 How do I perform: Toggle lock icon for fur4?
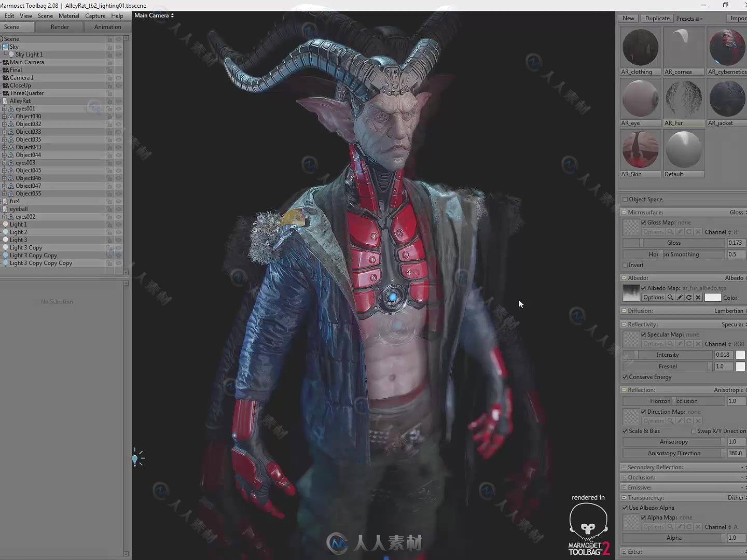point(109,201)
